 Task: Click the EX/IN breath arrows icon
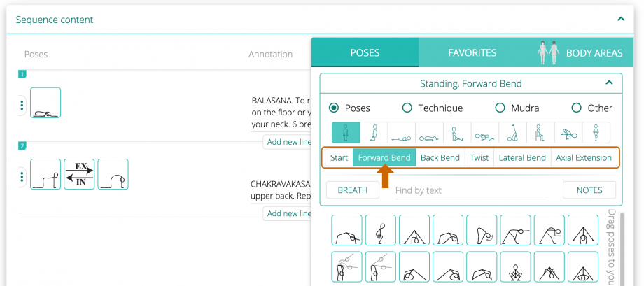click(79, 174)
